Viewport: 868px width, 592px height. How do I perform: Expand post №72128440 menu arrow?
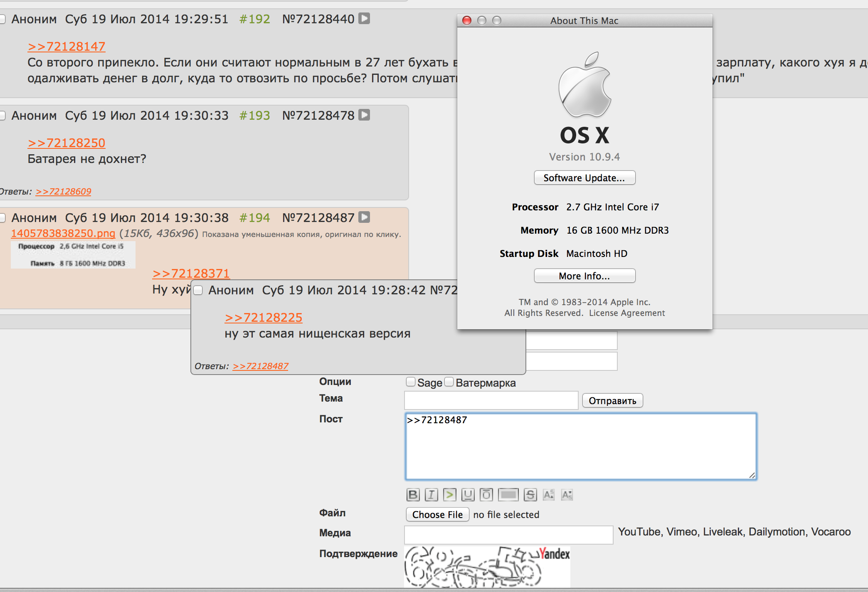(365, 19)
